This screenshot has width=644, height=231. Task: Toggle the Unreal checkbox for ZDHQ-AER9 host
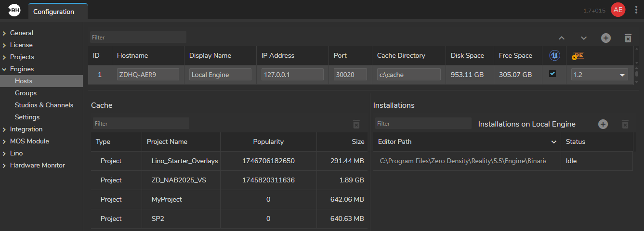[x=552, y=74]
